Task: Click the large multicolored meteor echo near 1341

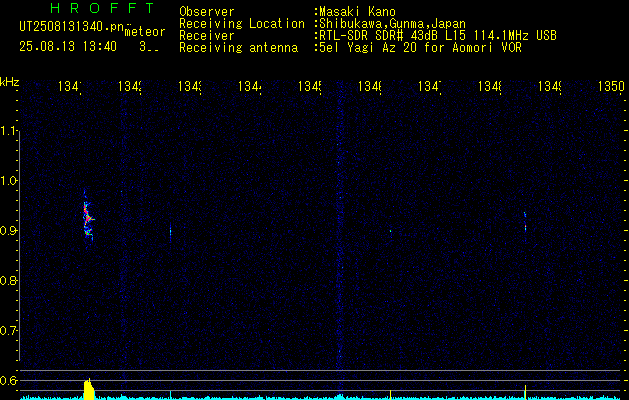Action: [88, 217]
